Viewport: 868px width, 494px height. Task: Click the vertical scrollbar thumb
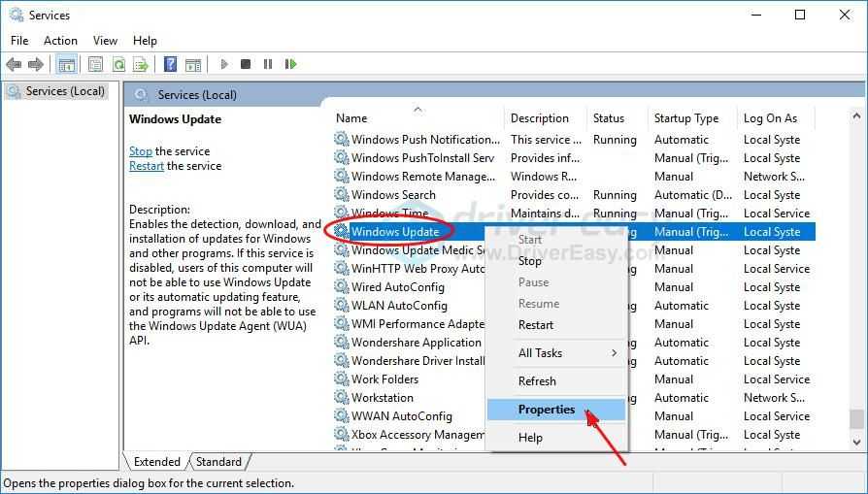point(856,418)
